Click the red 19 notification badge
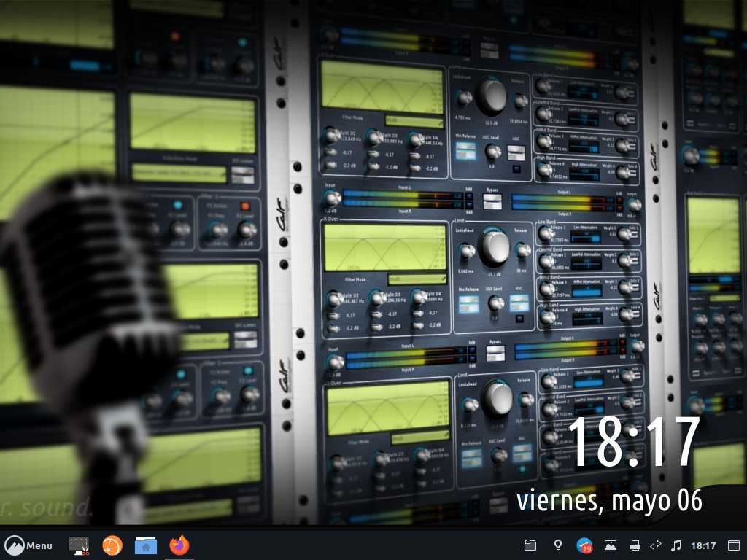The width and height of the screenshot is (747, 560). pos(587,548)
